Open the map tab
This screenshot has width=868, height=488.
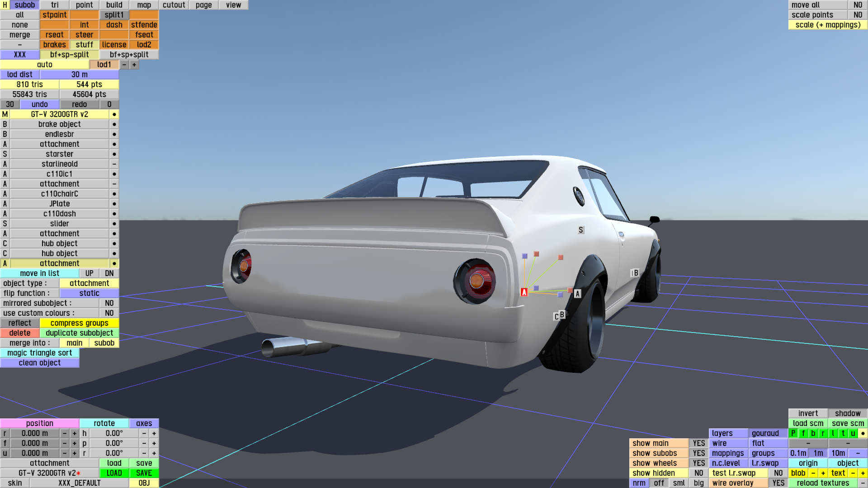[144, 5]
